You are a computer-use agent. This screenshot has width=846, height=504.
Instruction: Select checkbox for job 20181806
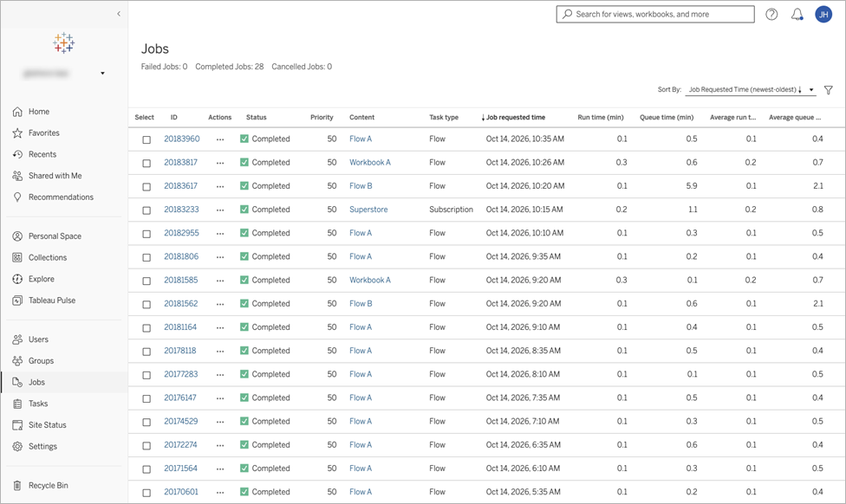[x=146, y=257]
